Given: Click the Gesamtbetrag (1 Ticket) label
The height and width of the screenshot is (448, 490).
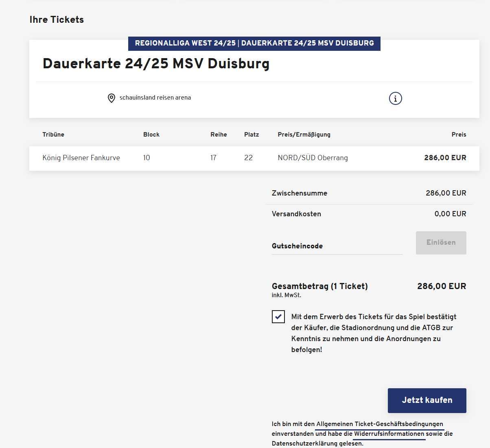Looking at the screenshot, I should (320, 286).
